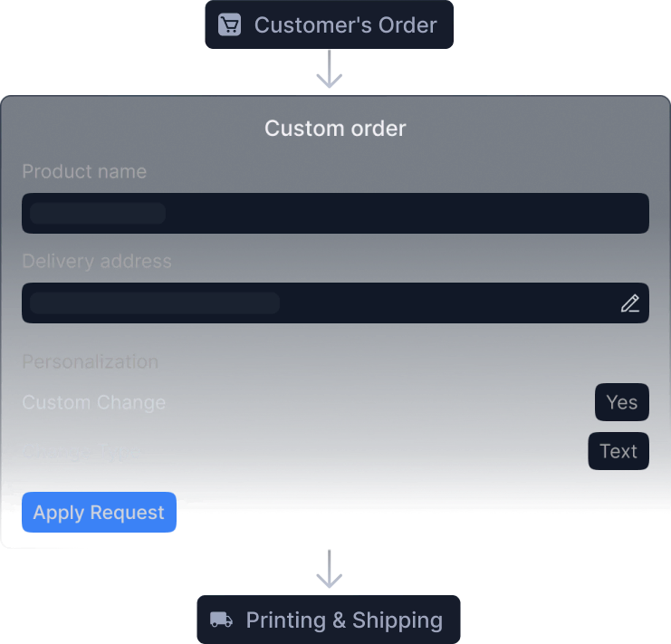Click the Apply Request button
Image resolution: width=671 pixels, height=644 pixels.
[x=99, y=512]
